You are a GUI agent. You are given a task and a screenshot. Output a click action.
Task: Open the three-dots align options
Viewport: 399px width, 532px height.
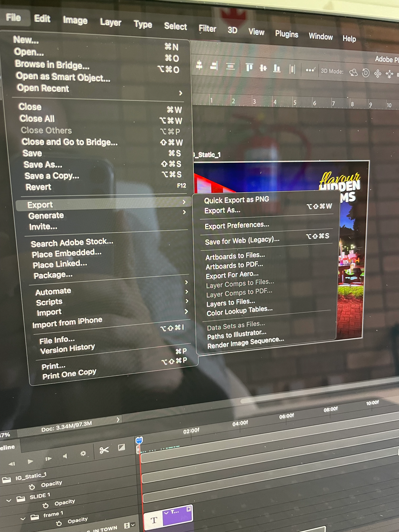click(x=310, y=70)
